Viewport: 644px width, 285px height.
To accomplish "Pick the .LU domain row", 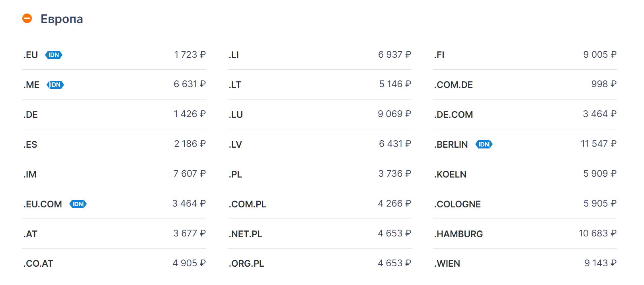I will (x=320, y=114).
